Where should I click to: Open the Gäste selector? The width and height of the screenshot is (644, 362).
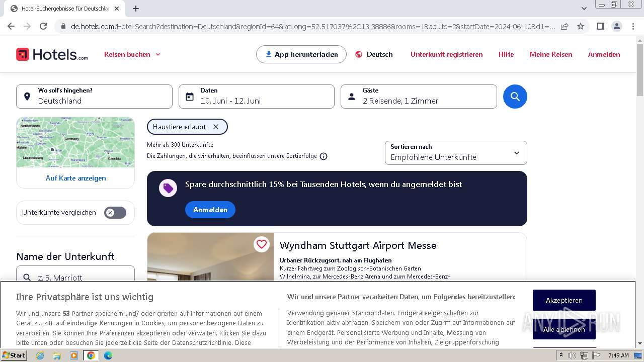[x=419, y=97]
